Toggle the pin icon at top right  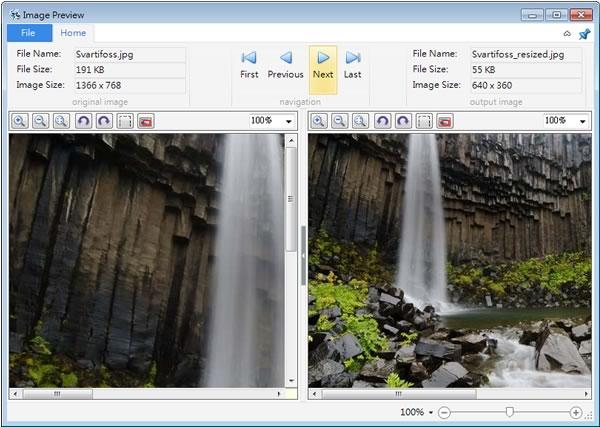click(x=584, y=34)
